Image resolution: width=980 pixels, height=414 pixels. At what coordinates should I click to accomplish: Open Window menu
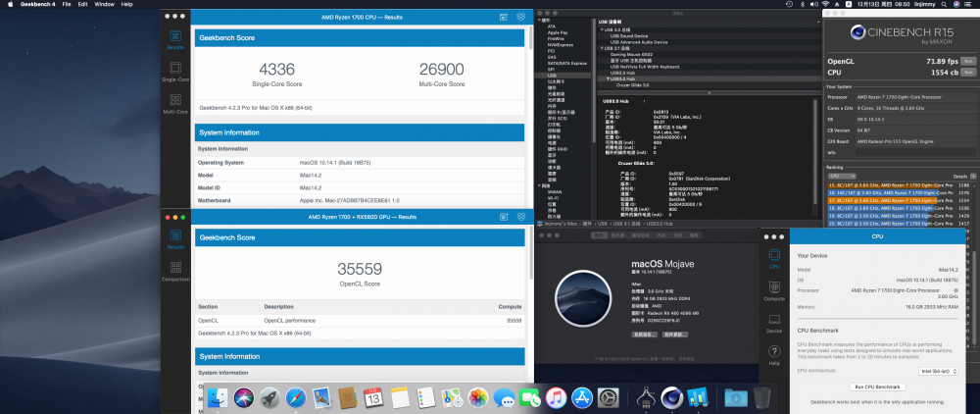point(105,4)
